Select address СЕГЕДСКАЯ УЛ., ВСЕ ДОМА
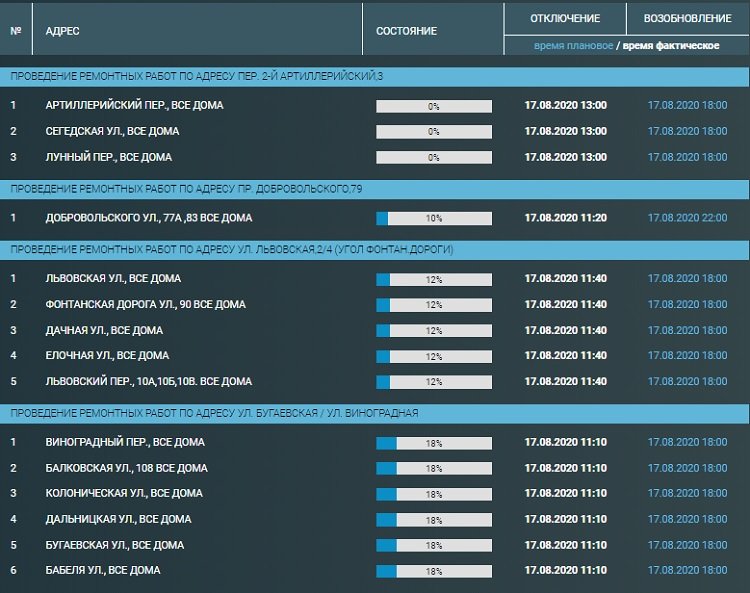Image resolution: width=750 pixels, height=593 pixels. 112,131
